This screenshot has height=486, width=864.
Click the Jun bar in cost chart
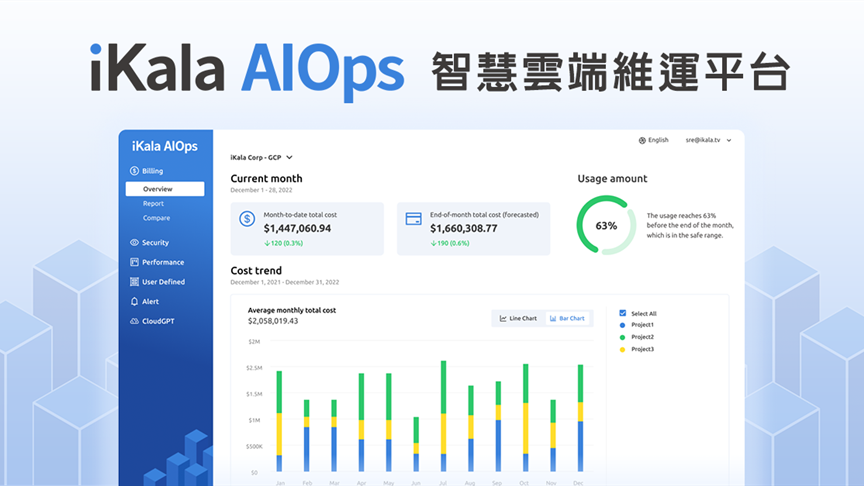pyautogui.click(x=416, y=444)
